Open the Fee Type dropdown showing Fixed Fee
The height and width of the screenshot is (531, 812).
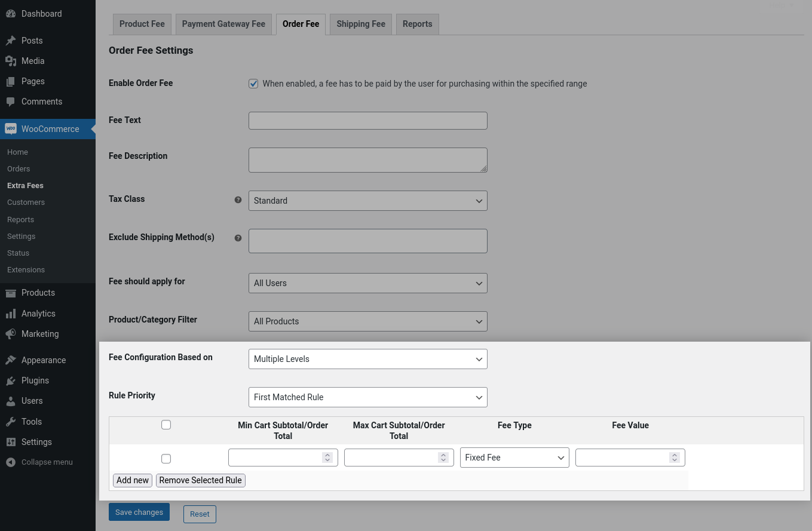click(x=514, y=458)
